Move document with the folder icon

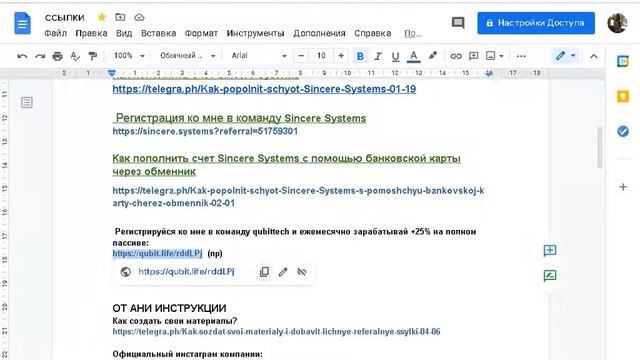coord(120,17)
